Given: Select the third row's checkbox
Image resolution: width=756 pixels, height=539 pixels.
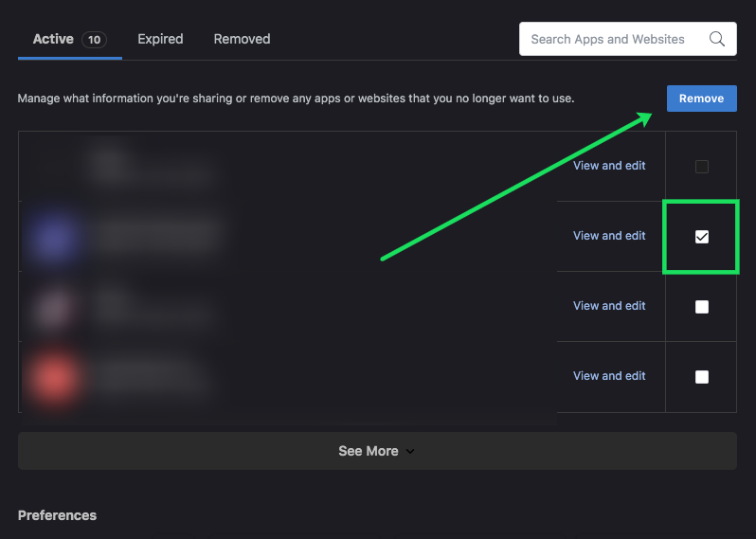Looking at the screenshot, I should pos(702,307).
